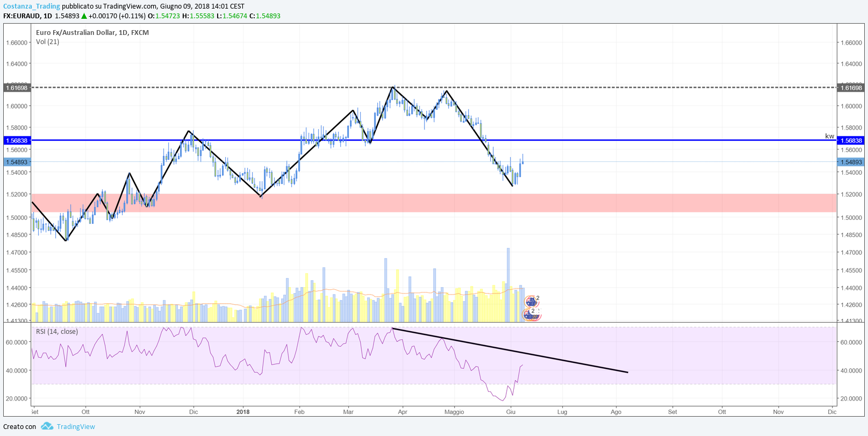Click the low value L:1.54674

(232, 16)
